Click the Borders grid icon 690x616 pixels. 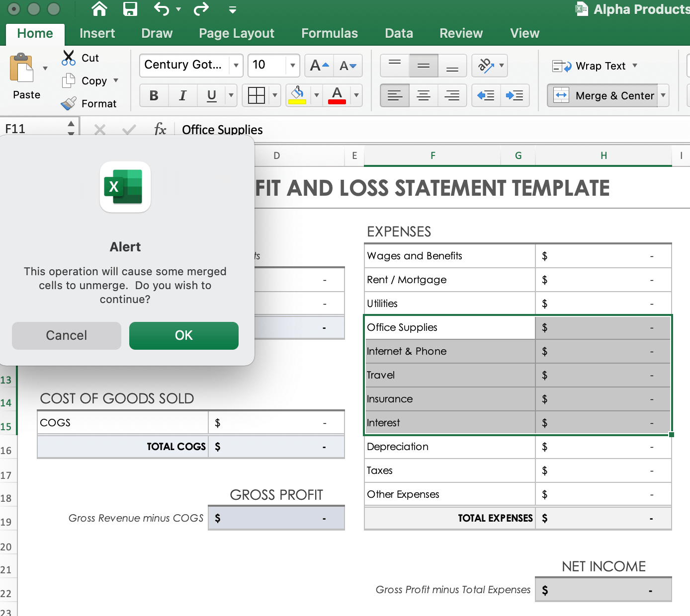coord(257,95)
